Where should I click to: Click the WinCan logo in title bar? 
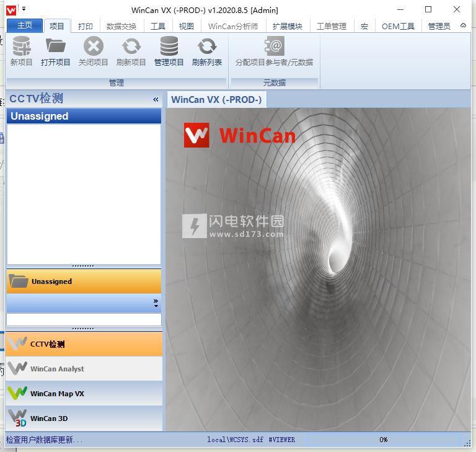pos(11,11)
